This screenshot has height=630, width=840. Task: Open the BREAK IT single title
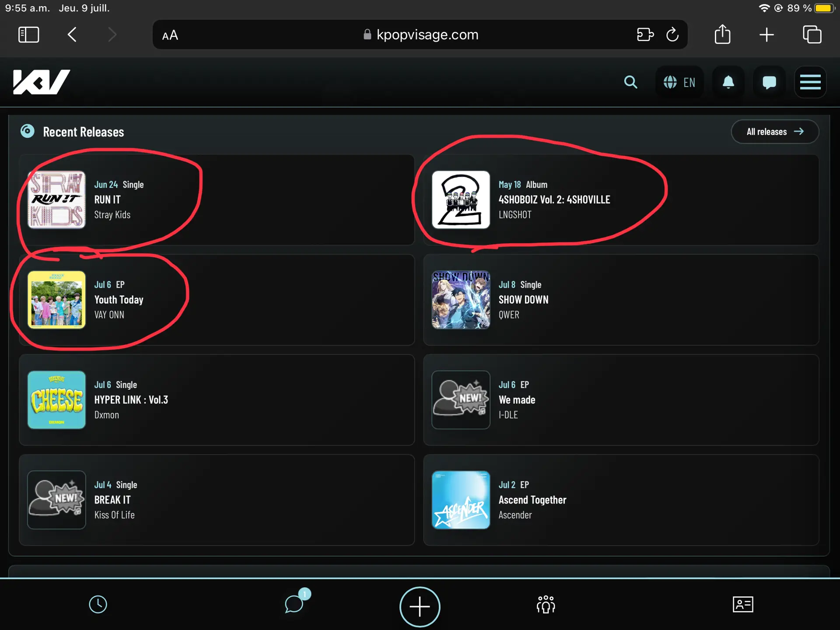tap(112, 500)
